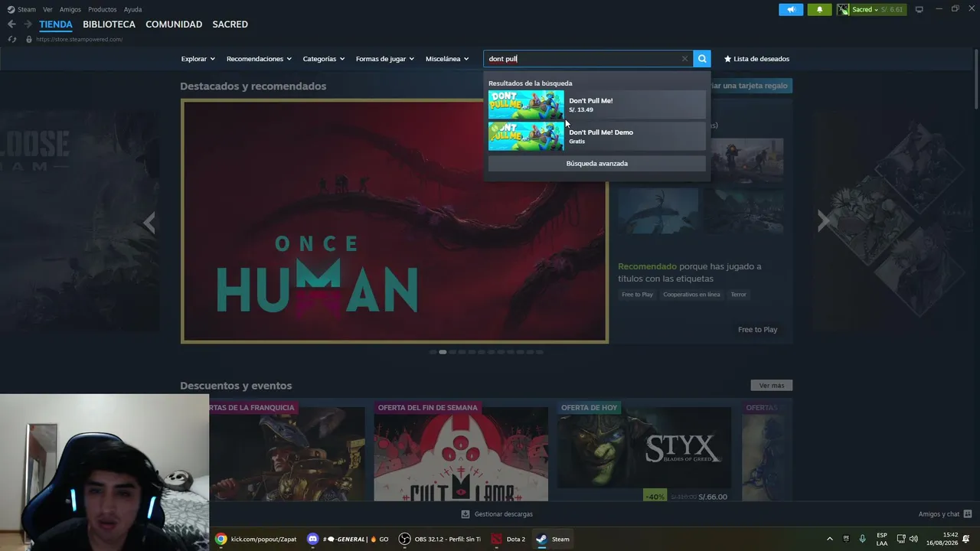Open Lista de deseados
This screenshot has width=980, height=551.
756,59
